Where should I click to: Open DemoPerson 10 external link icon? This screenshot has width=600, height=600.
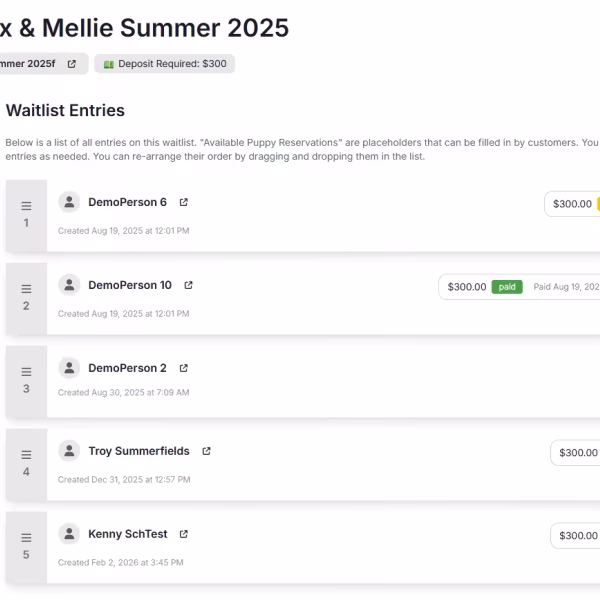[x=189, y=285]
